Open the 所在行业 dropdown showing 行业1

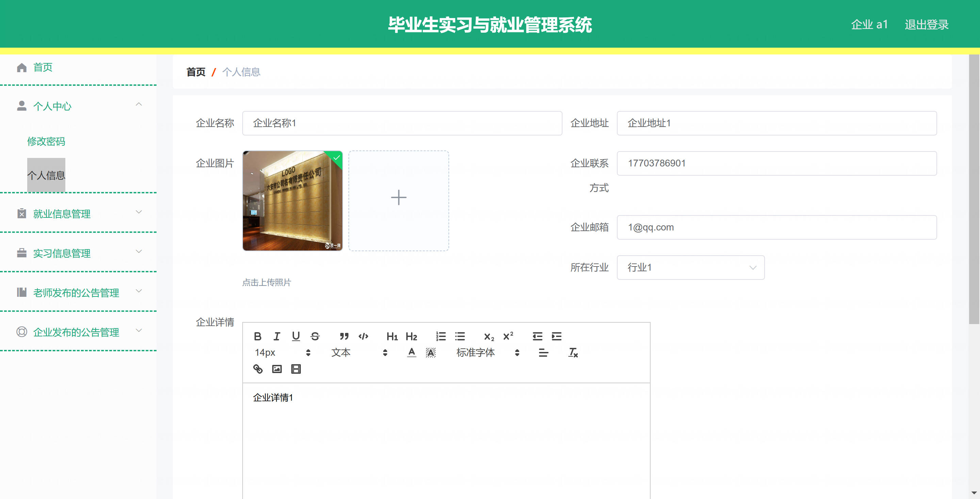pos(690,267)
